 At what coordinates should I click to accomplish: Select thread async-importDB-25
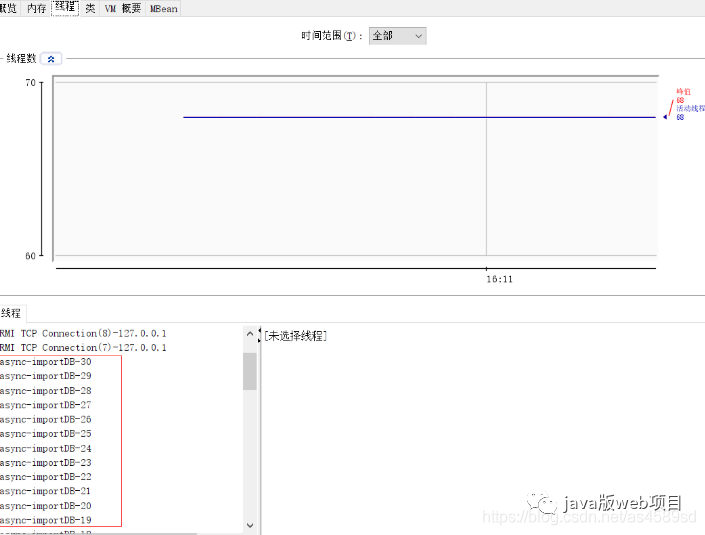tap(46, 434)
